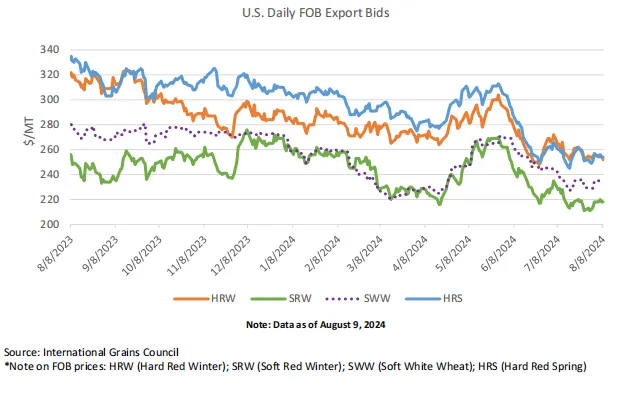Screen dimensions: 629x413
Task: Click the 12/8/2023 x-axis date label
Action: (230, 255)
